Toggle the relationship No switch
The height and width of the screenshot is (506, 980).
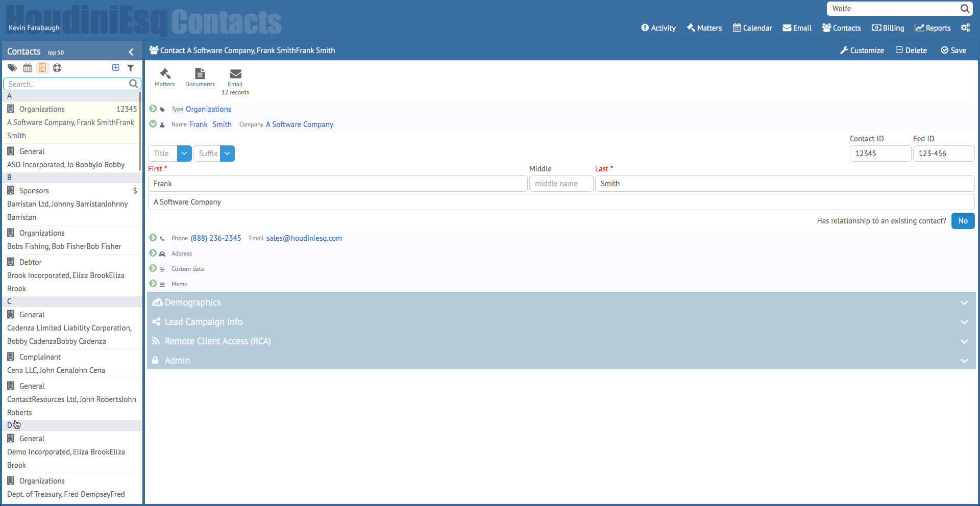[963, 221]
